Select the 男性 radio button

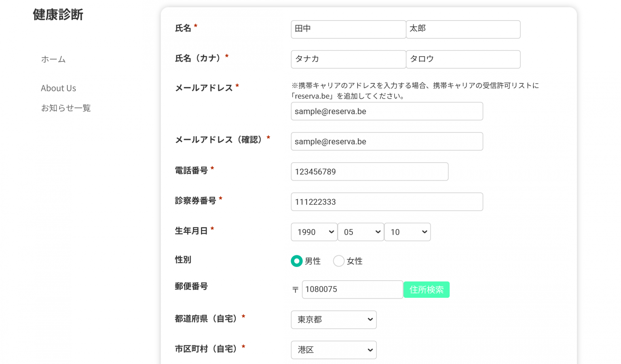[296, 261]
